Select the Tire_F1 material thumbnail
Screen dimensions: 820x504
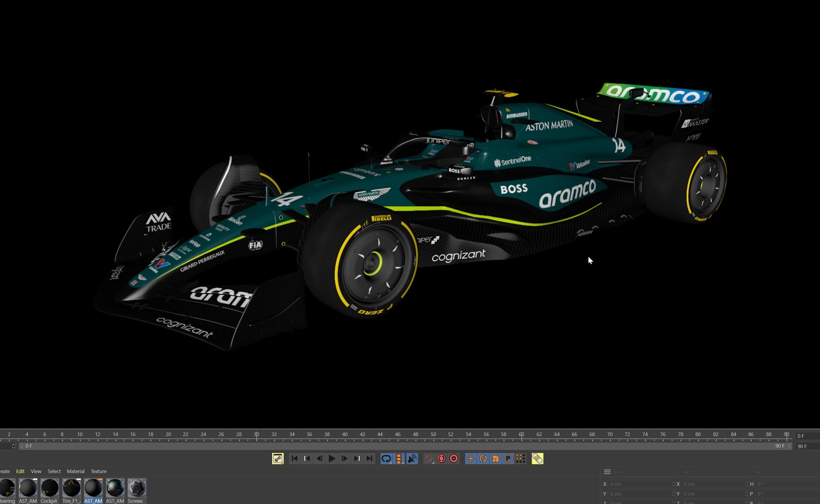[x=71, y=488]
